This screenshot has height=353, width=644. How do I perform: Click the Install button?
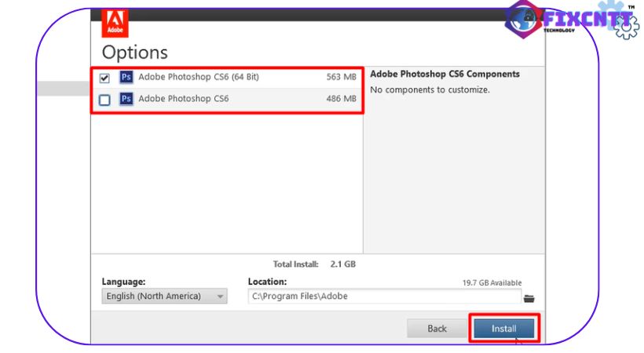(504, 329)
